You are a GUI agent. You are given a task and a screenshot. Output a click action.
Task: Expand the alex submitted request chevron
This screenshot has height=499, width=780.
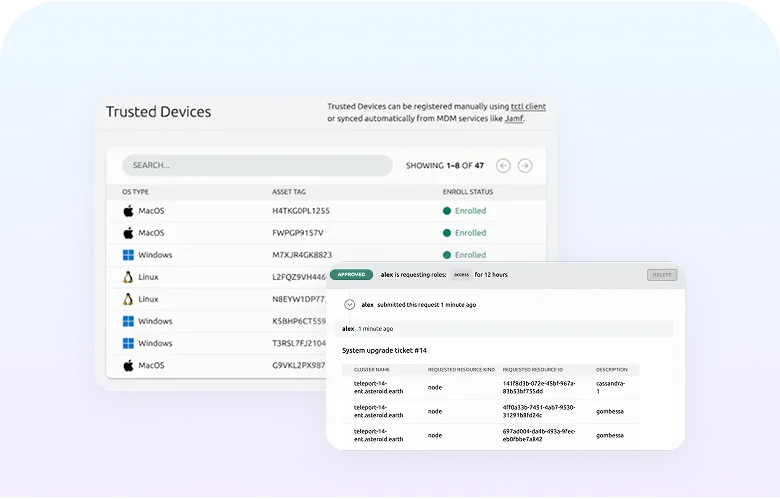coord(350,304)
